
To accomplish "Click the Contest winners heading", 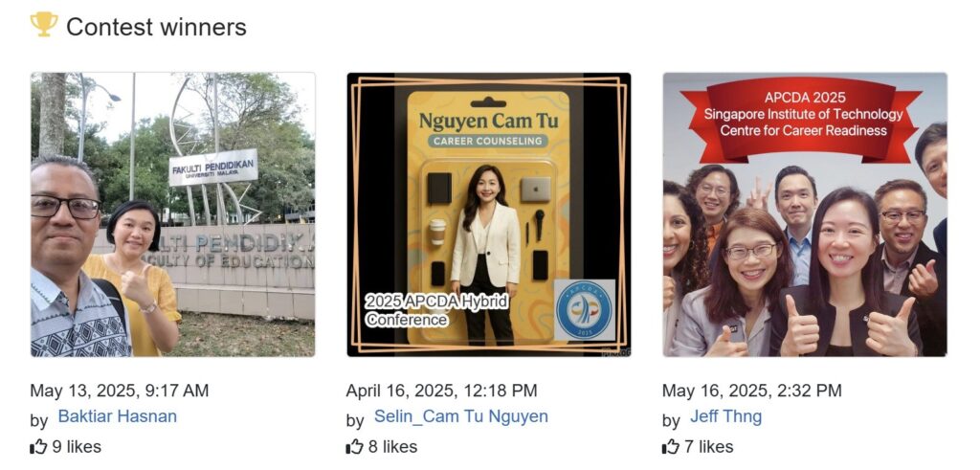I will point(156,27).
